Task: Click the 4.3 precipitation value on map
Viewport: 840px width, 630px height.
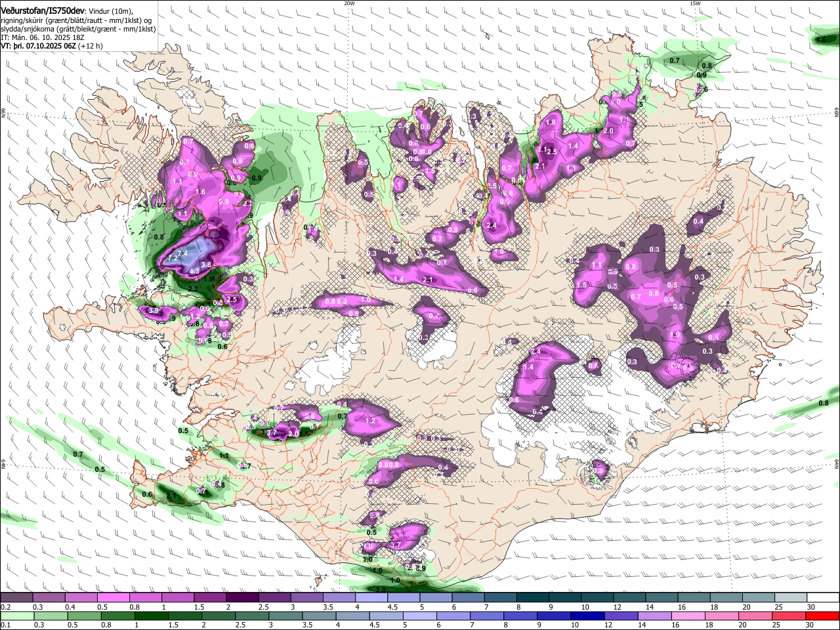Action: (x=194, y=270)
